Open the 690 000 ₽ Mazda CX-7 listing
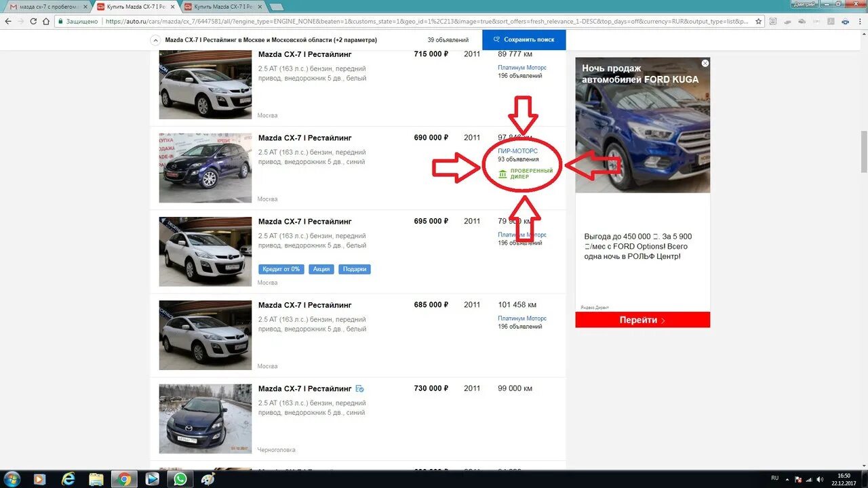The height and width of the screenshot is (488, 868). (x=304, y=138)
